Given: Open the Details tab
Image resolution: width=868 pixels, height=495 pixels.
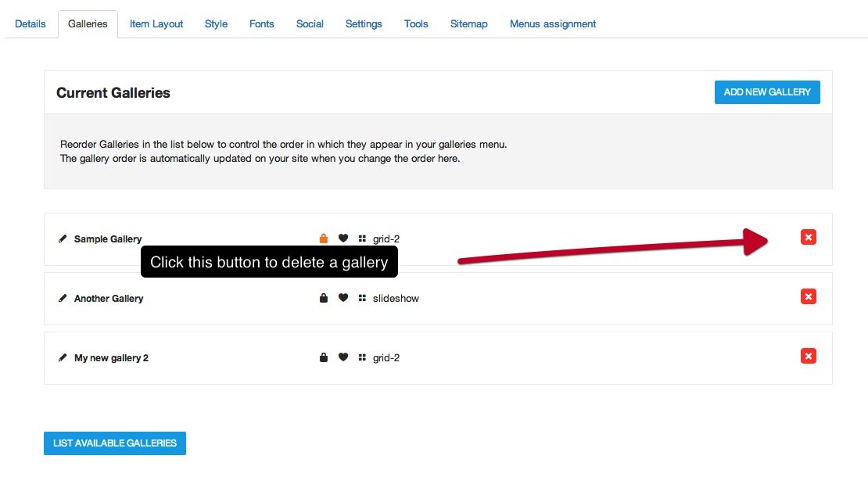Looking at the screenshot, I should [x=30, y=23].
